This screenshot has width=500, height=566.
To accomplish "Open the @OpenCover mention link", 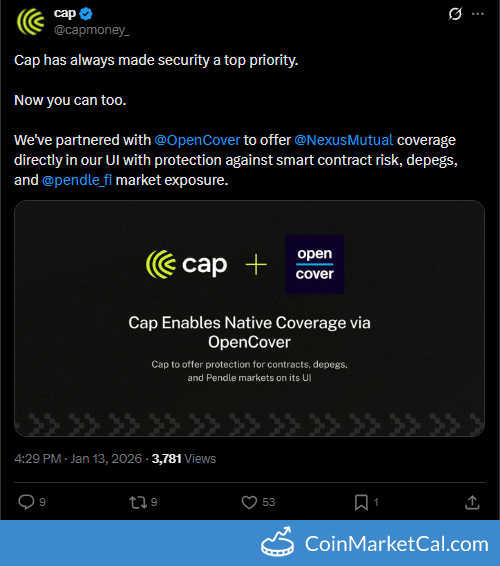I will pos(197,140).
